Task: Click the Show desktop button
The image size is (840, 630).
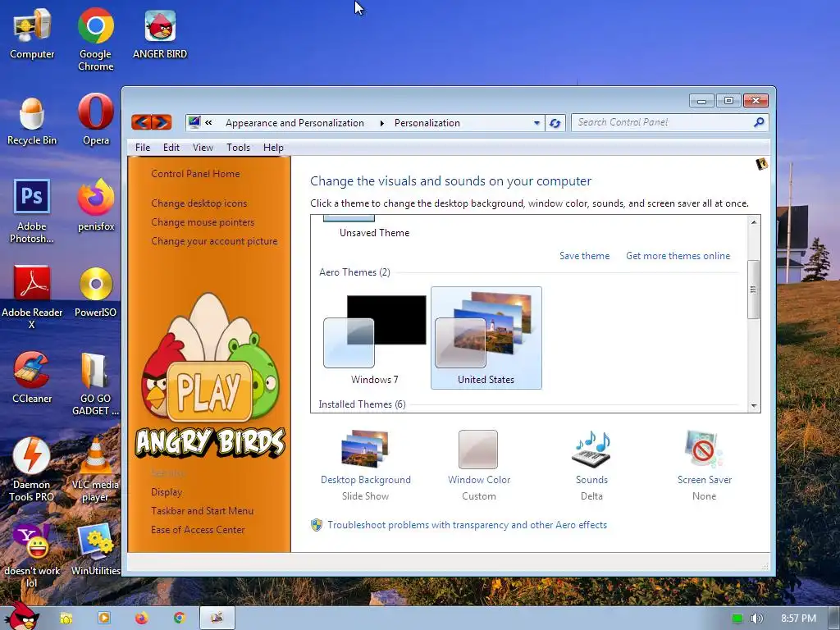Action: click(834, 619)
